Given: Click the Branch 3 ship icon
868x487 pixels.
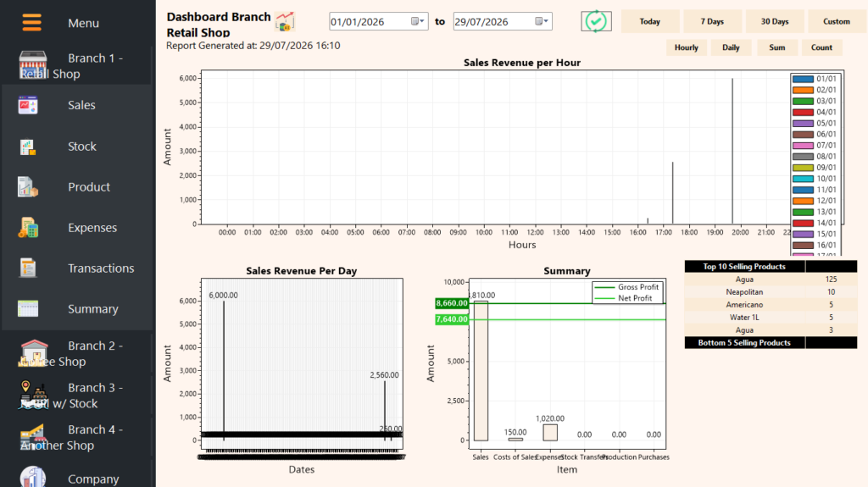Looking at the screenshot, I should click(34, 396).
